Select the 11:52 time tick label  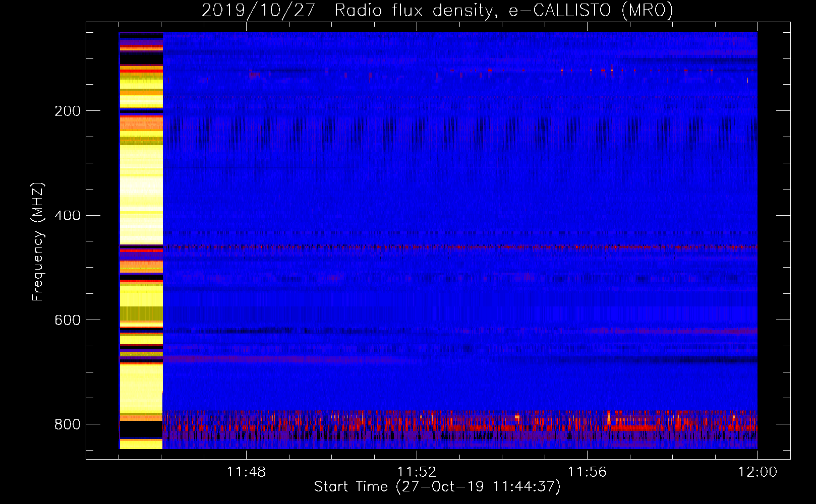point(417,472)
